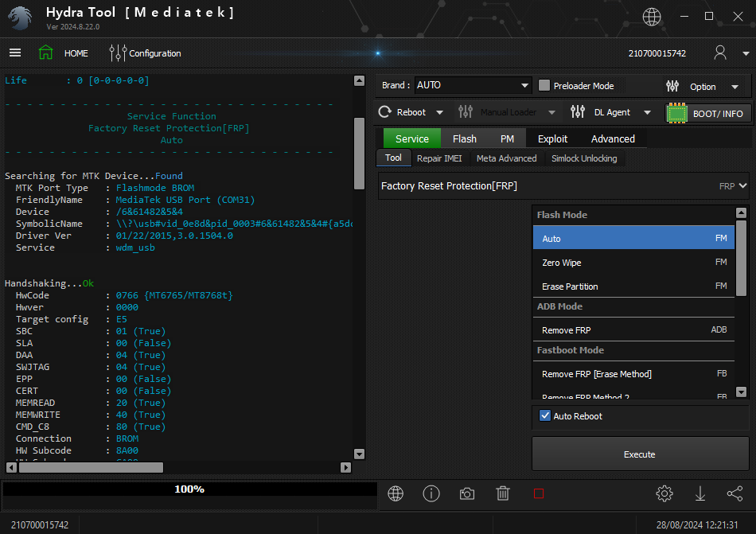Screen dimensions: 756x534
Task: Click the Reboot circular arrow icon
Action: click(x=384, y=111)
